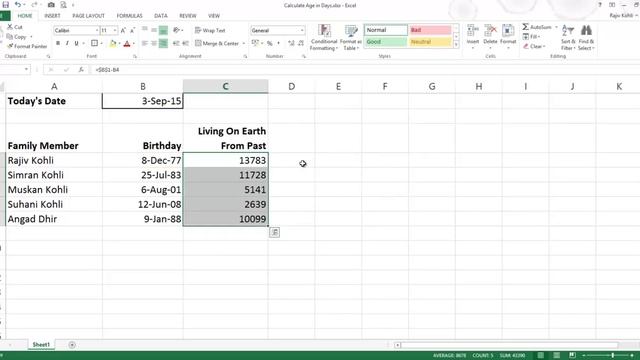Open Find & Select

(586, 38)
